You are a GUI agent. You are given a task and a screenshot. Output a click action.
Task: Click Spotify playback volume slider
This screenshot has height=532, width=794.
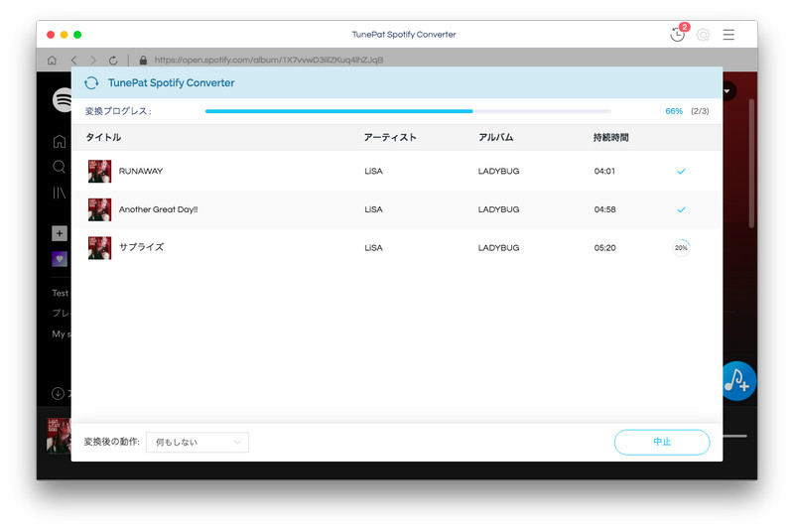[x=734, y=436]
